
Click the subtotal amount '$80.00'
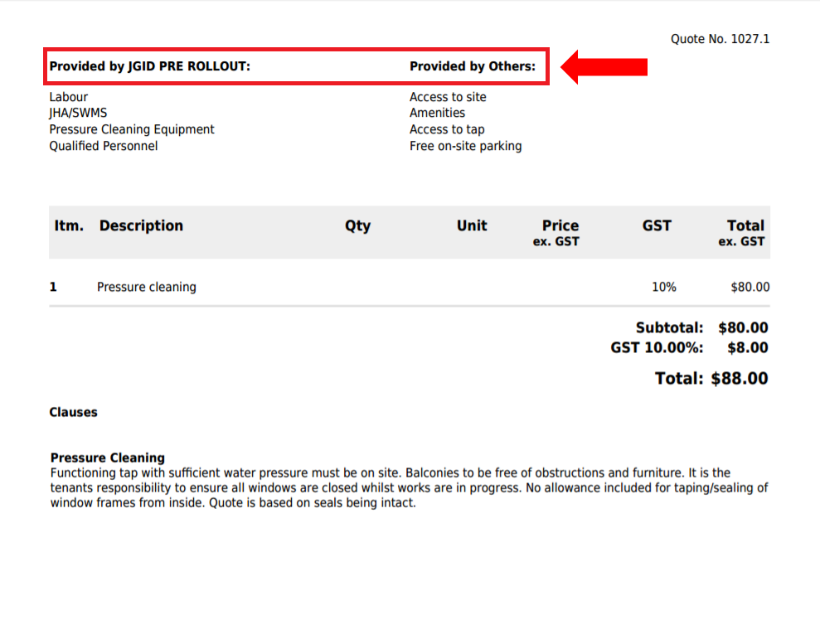pos(743,328)
